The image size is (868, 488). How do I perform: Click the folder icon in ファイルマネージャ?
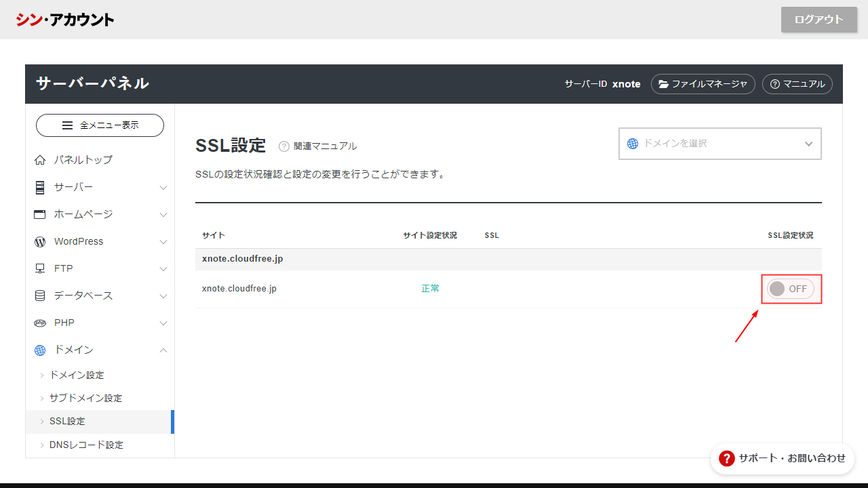coord(664,84)
